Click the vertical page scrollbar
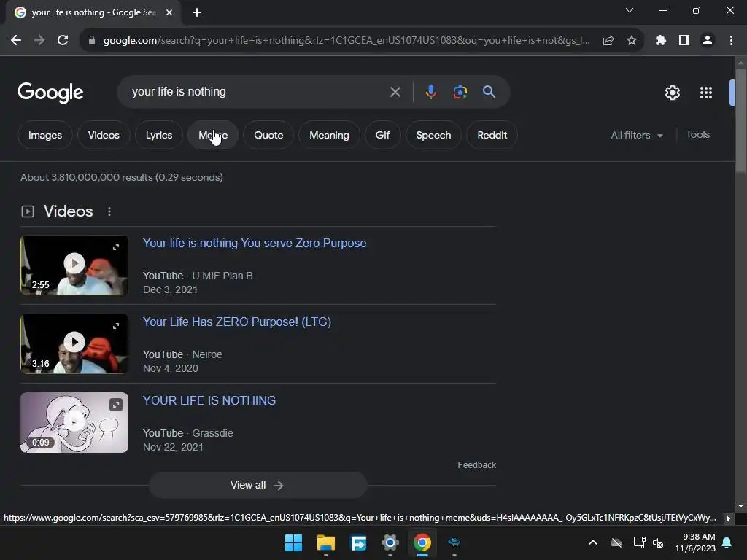The width and height of the screenshot is (747, 560). 740,122
